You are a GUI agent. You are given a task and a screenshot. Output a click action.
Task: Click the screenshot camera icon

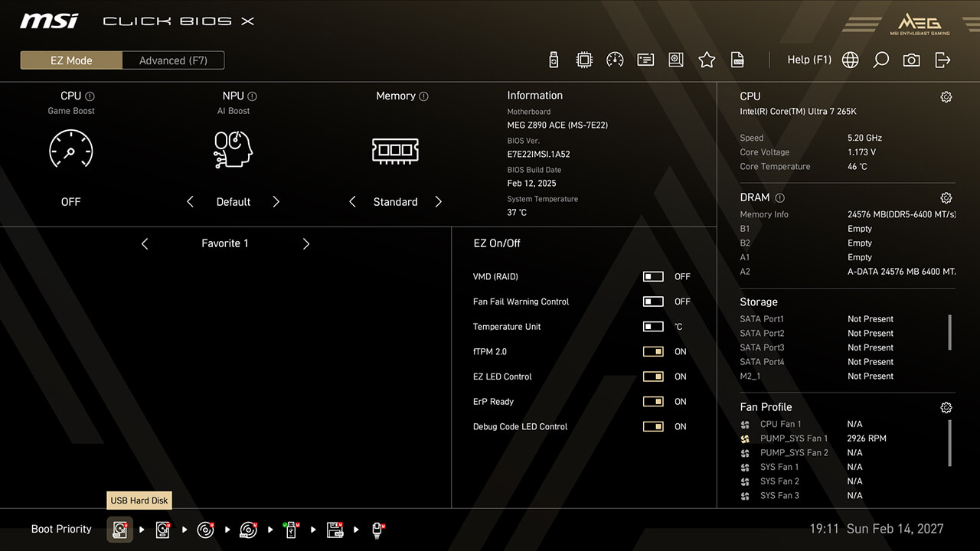911,60
